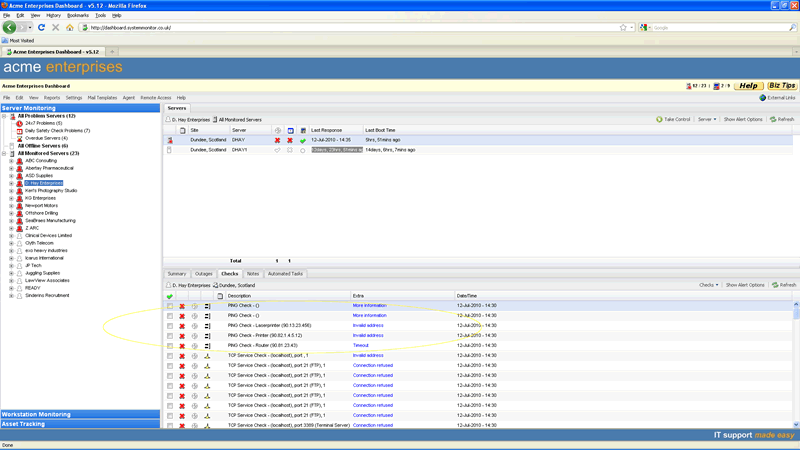800x450 pixels.
Task: Switch to the Summary tab
Action: coord(177,274)
